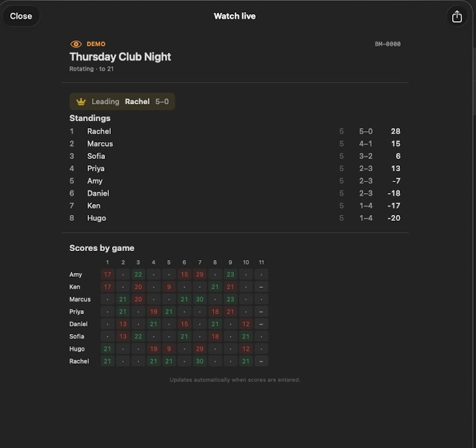476x448 pixels.
Task: Click the orange eye icon beside DEMO
Action: [76, 44]
